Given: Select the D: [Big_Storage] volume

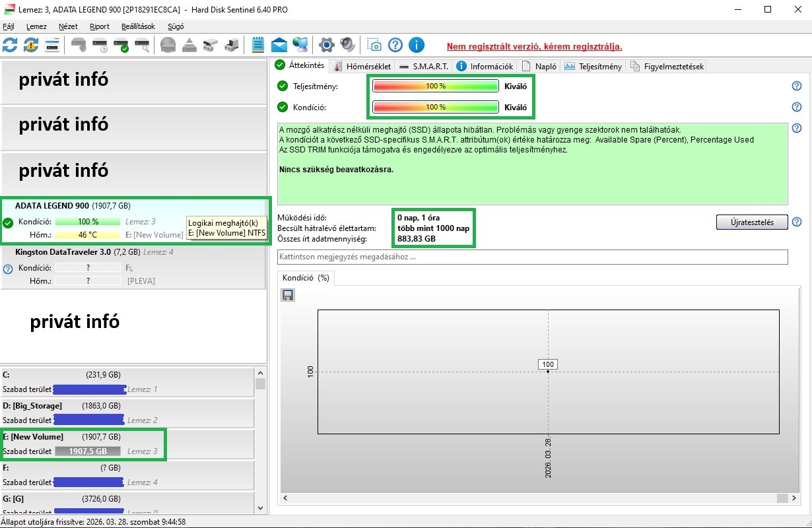Looking at the screenshot, I should tap(127, 412).
